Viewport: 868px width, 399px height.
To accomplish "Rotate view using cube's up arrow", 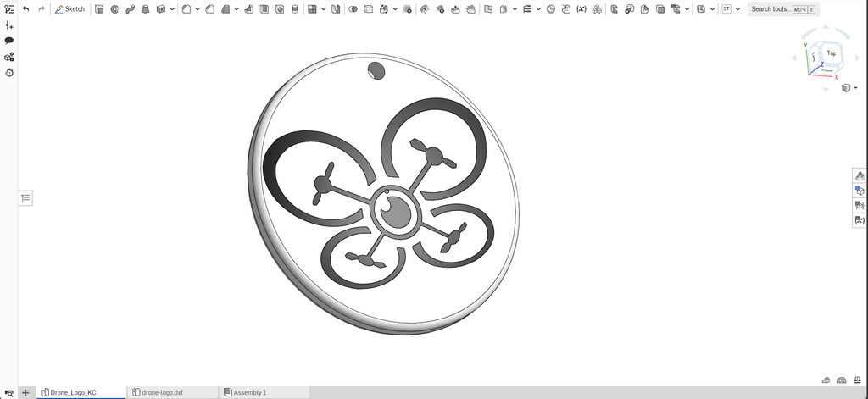I will coord(826,26).
